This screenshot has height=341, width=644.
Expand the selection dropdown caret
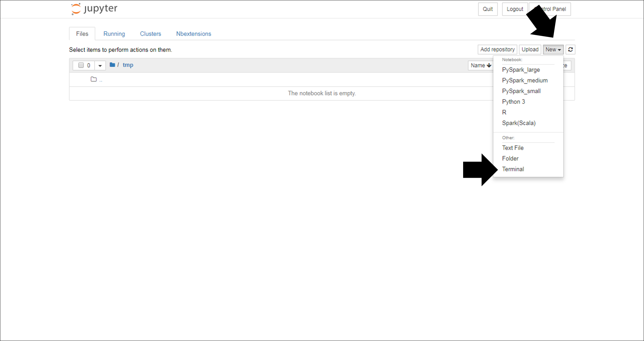pyautogui.click(x=100, y=66)
